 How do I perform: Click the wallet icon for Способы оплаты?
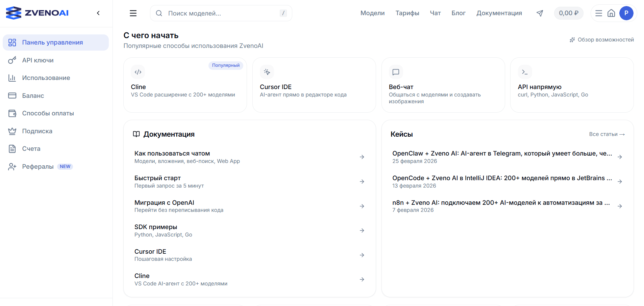(12, 113)
